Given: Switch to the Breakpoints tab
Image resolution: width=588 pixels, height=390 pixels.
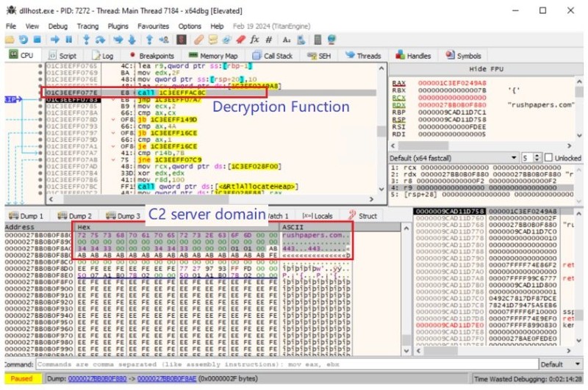Looking at the screenshot, I should coord(151,56).
